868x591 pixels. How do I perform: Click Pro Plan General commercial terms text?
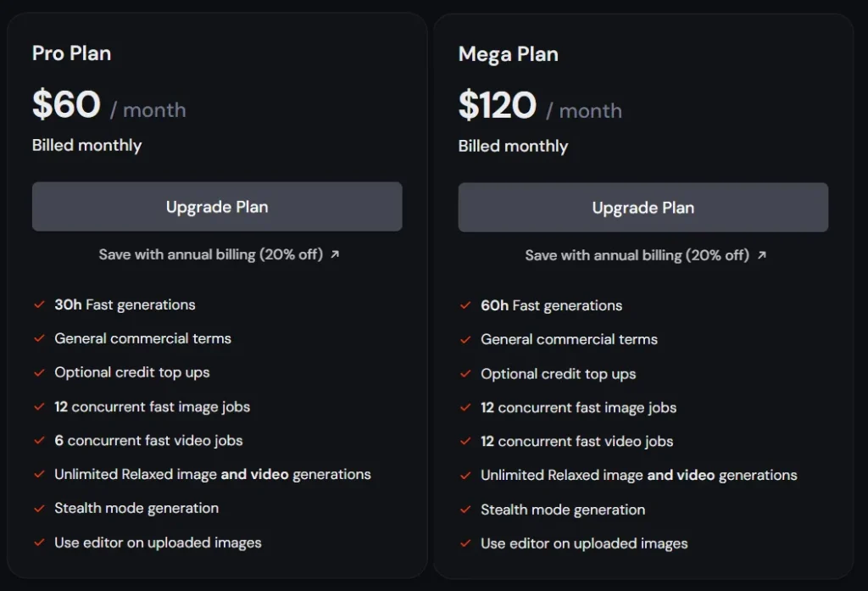tap(142, 338)
